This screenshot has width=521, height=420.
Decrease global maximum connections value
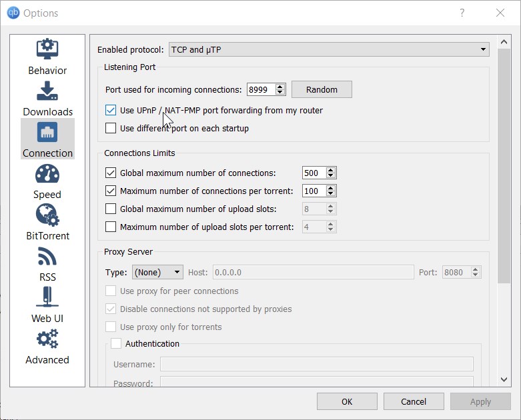tap(331, 175)
